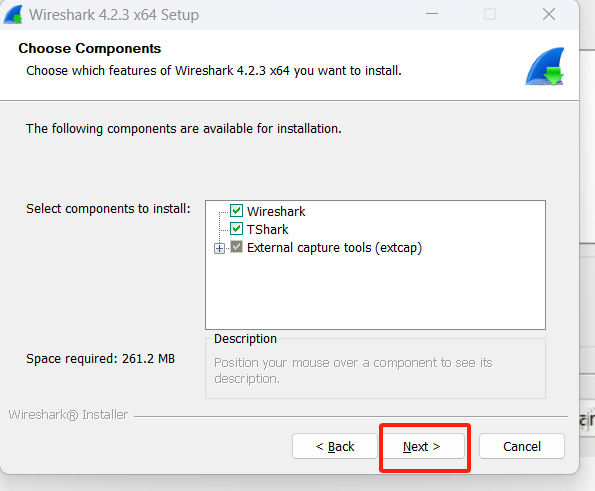Go back with the < Back button
Image resolution: width=595 pixels, height=491 pixels.
335,446
